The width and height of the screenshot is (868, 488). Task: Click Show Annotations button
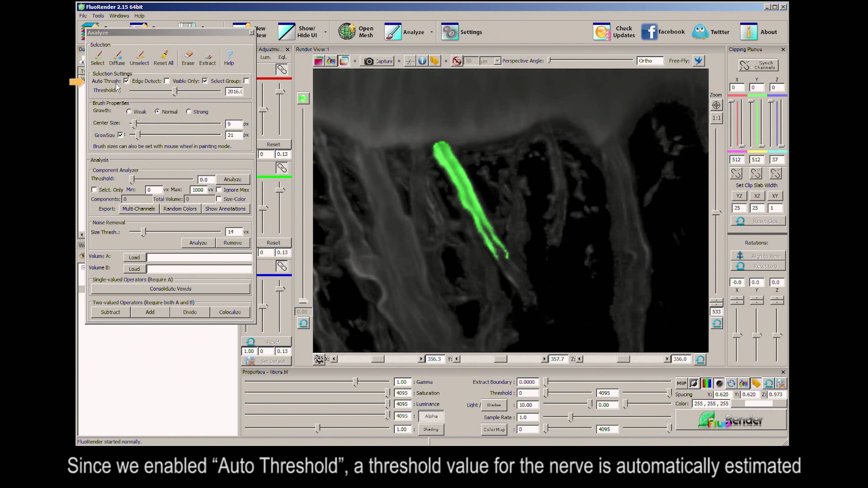pyautogui.click(x=225, y=209)
